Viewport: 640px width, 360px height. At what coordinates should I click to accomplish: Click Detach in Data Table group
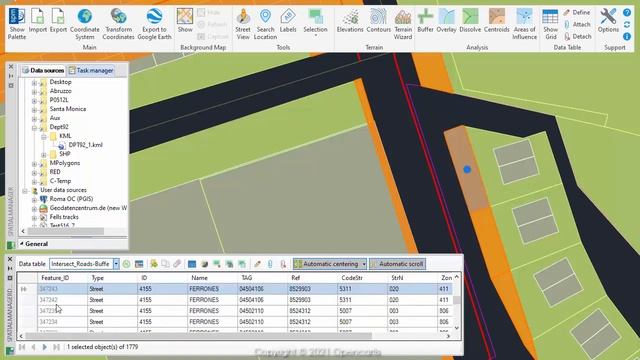[577, 36]
